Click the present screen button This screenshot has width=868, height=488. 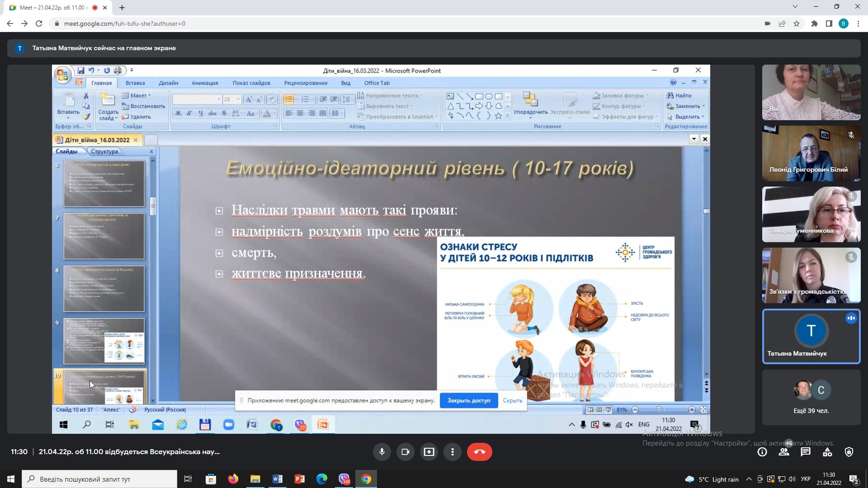click(429, 452)
